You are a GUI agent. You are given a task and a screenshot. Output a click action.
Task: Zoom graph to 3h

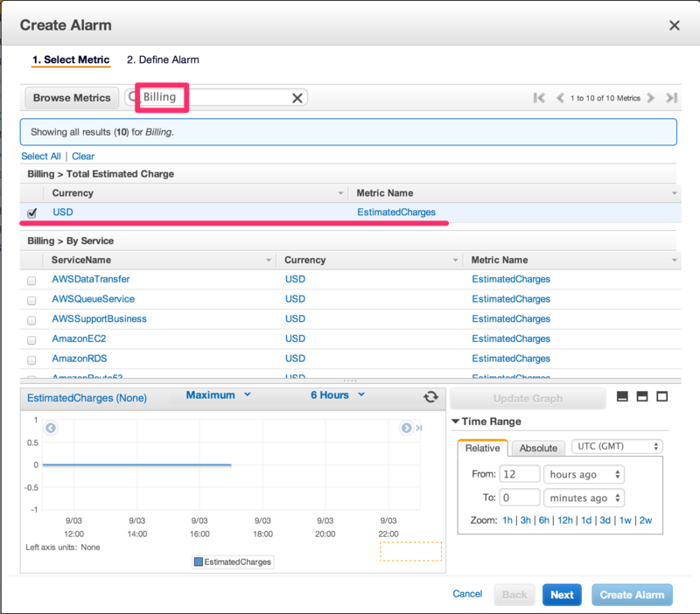coord(526,520)
